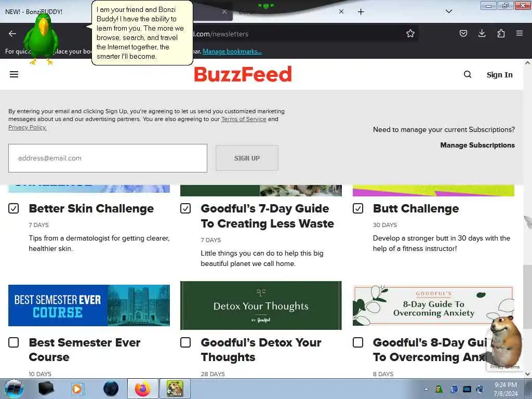Bookmark this page with the star icon

(x=410, y=33)
